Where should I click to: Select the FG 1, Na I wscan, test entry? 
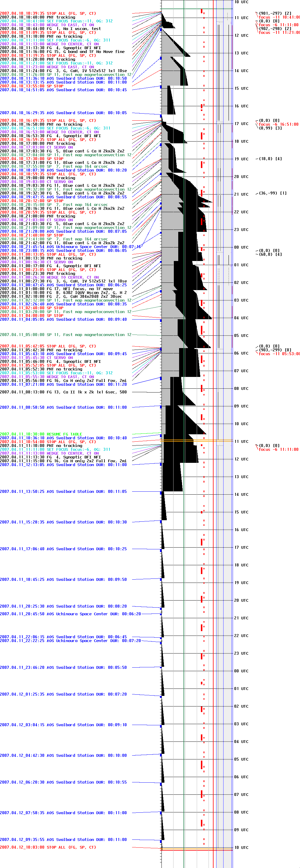(51, 29)
